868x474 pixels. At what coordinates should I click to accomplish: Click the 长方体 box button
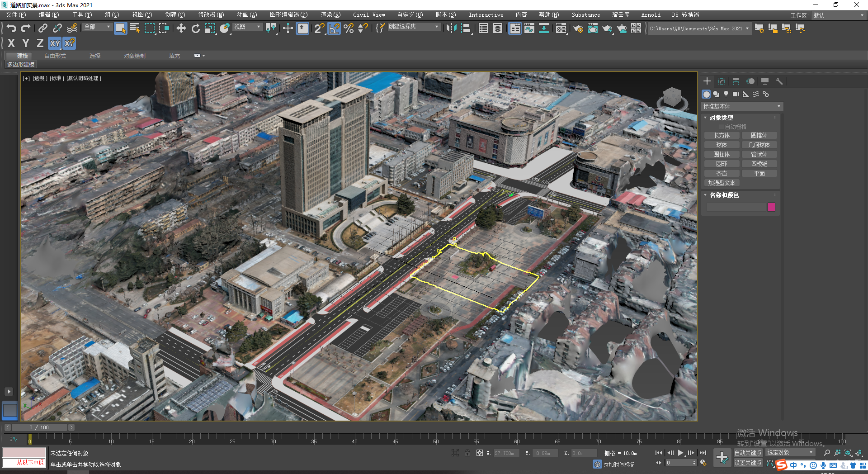pyautogui.click(x=722, y=135)
